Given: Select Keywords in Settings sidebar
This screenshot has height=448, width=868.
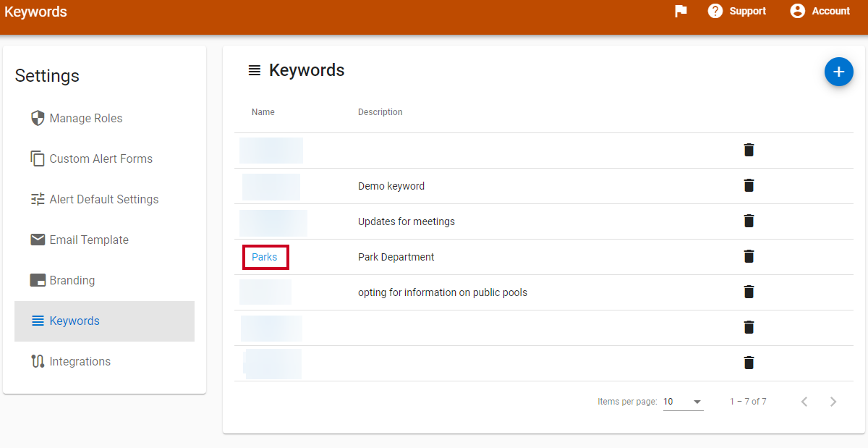Looking at the screenshot, I should pos(104,321).
